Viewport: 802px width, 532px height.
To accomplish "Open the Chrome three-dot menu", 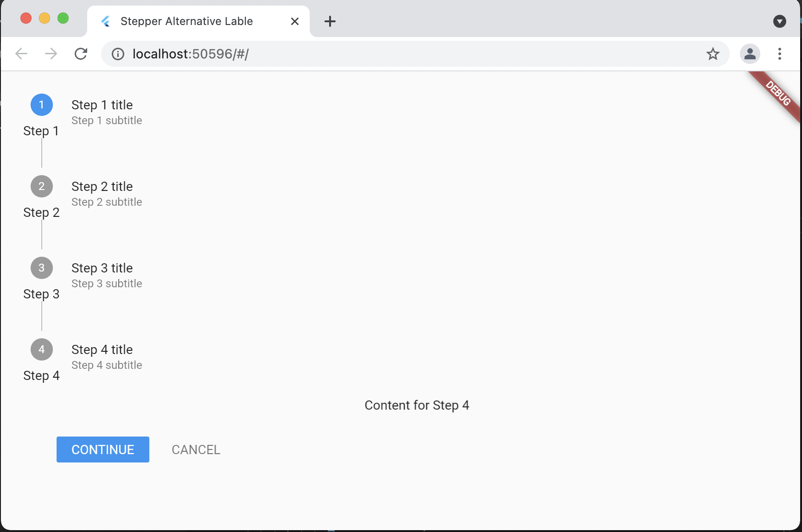I will [780, 54].
